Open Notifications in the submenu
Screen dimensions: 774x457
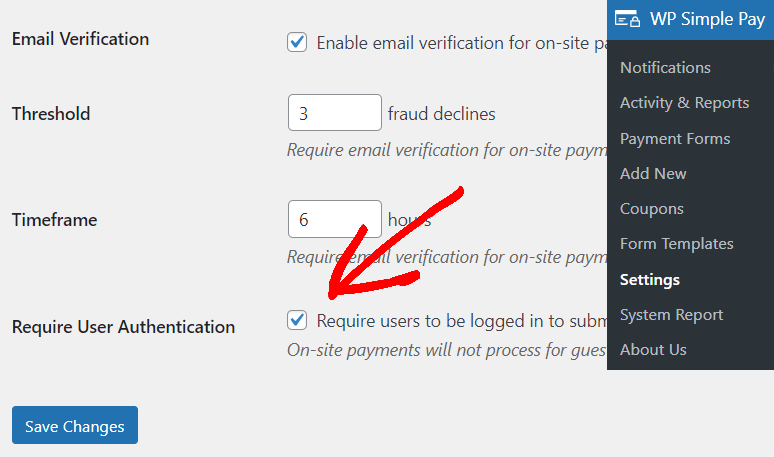[665, 68]
